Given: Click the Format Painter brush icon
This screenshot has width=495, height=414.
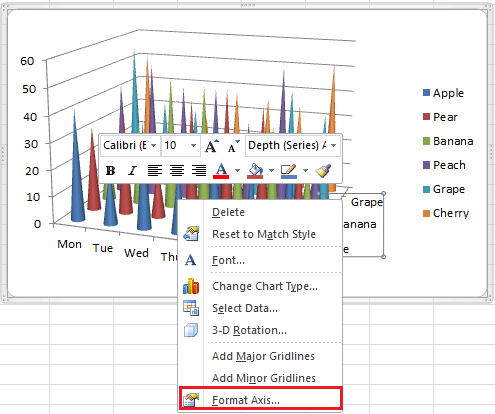Looking at the screenshot, I should pos(323,171).
